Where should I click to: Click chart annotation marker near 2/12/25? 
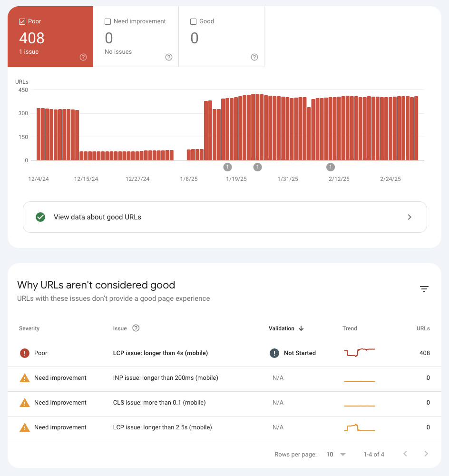(x=331, y=167)
